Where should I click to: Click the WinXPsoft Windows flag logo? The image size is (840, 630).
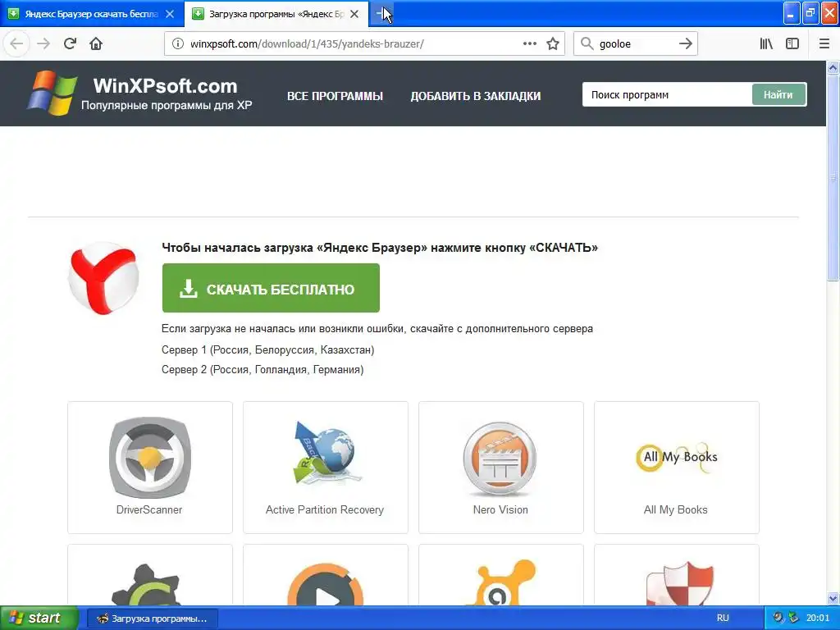(x=52, y=93)
